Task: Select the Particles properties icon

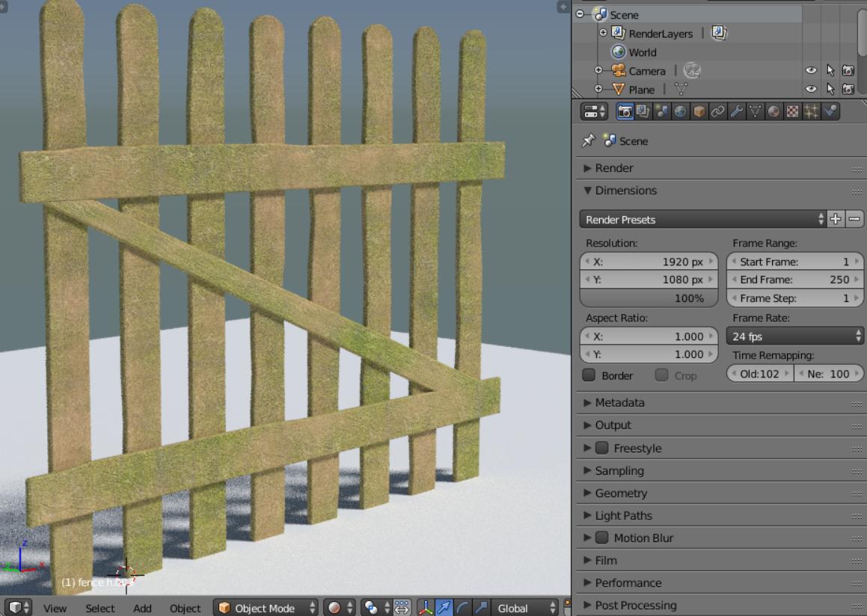Action: [x=812, y=111]
